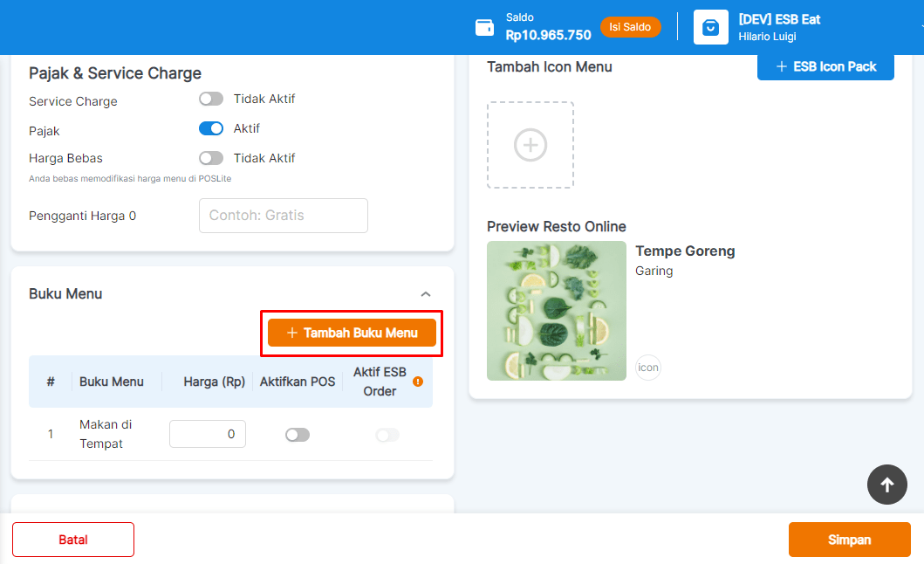
Task: Click the ESB Eat app logo icon
Action: (x=710, y=27)
